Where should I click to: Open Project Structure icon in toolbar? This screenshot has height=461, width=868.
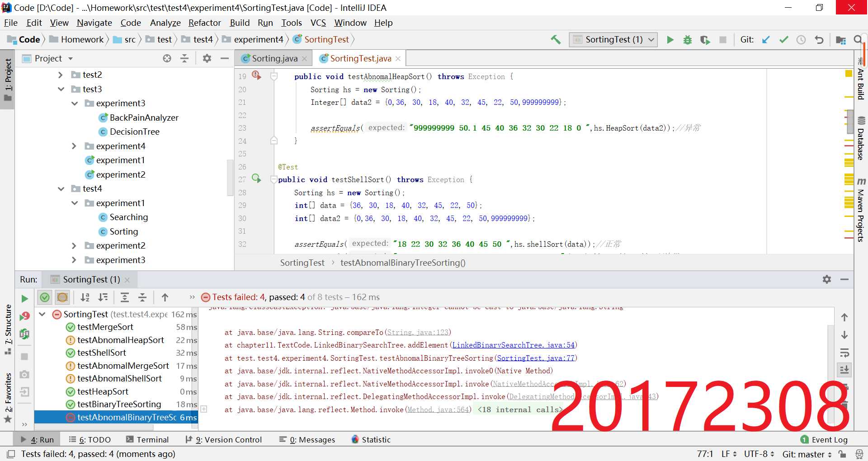pos(841,40)
